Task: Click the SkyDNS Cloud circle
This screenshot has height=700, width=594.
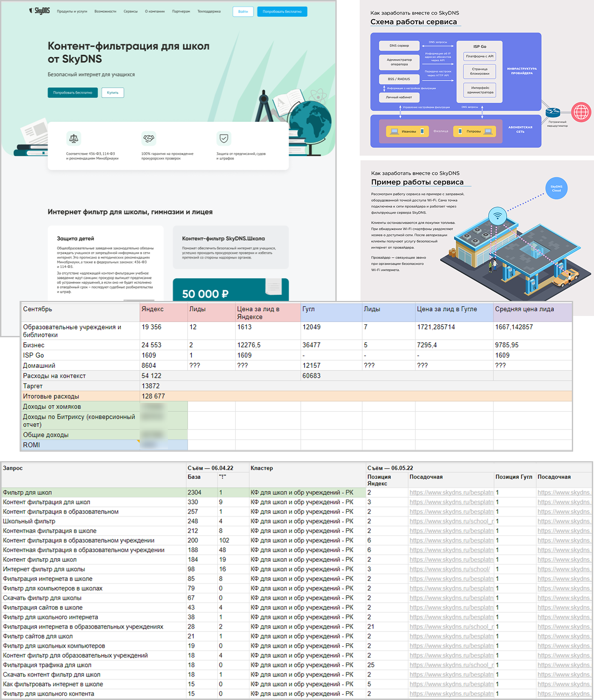Action: click(556, 188)
